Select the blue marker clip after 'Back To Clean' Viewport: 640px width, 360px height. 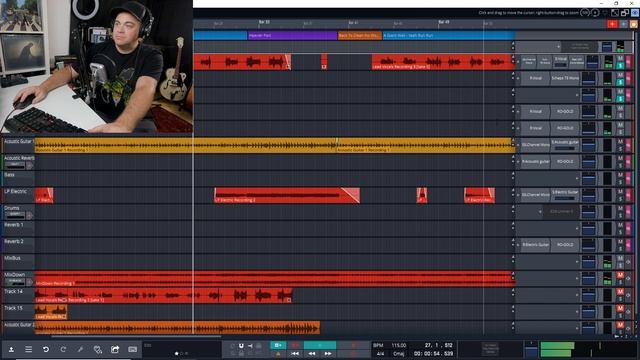tap(448, 36)
